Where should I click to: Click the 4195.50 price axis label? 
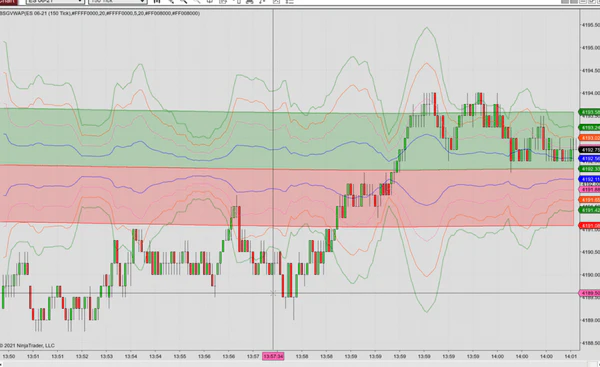[591, 25]
